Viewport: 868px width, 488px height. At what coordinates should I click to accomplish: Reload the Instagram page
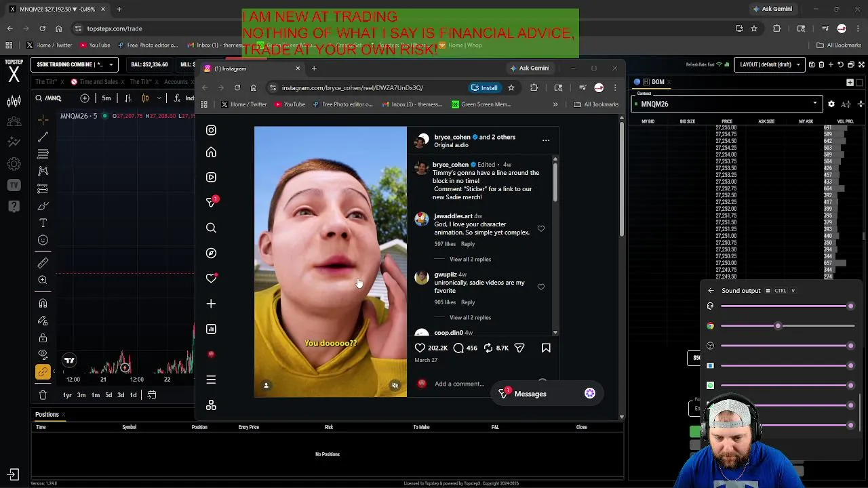[237, 87]
